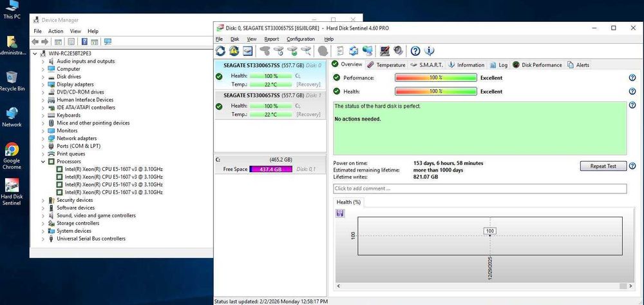Click the Overview Health 100 % gradient bar
Image resolution: width=644 pixels, height=305 pixels.
tap(436, 92)
